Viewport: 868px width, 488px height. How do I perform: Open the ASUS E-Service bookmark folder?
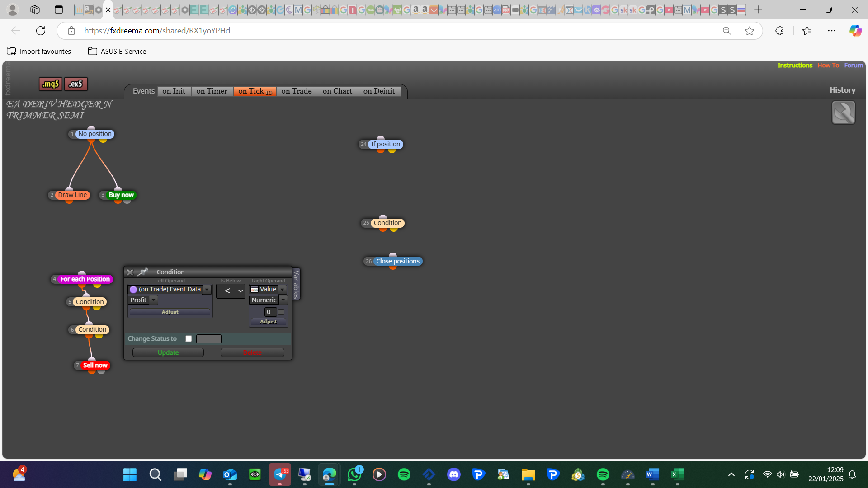117,52
